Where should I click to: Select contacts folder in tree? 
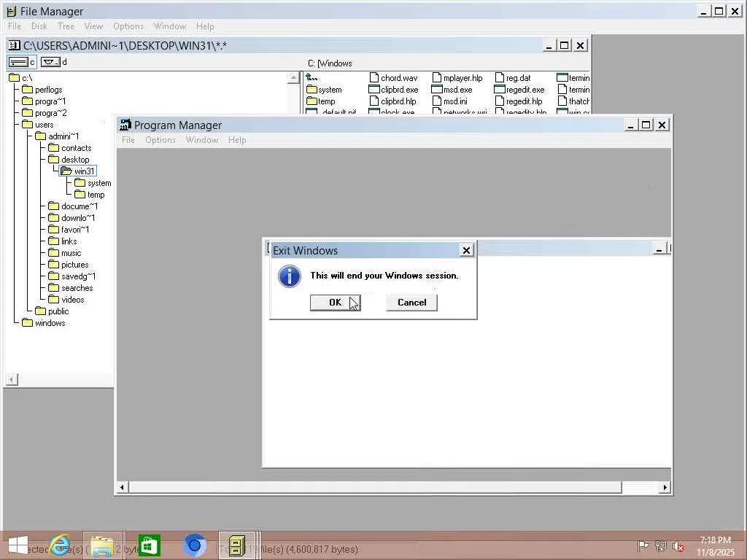69,147
